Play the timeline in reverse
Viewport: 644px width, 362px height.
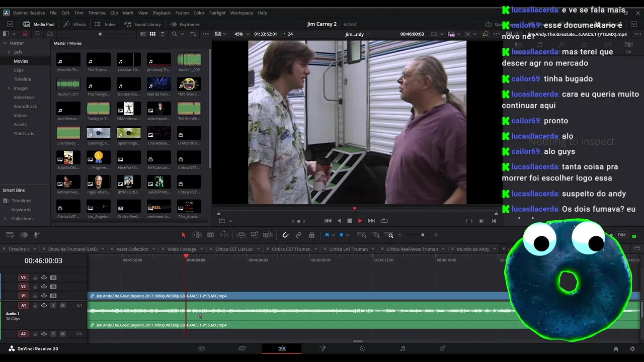pos(339,221)
